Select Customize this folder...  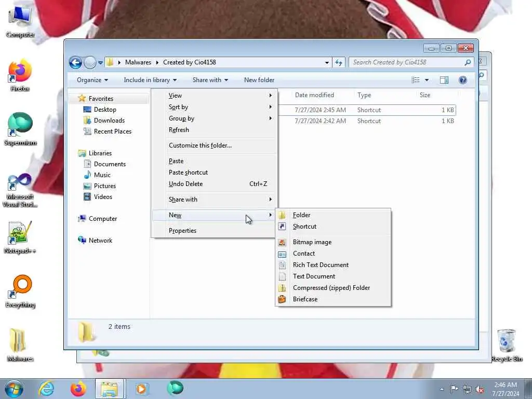coord(214,145)
